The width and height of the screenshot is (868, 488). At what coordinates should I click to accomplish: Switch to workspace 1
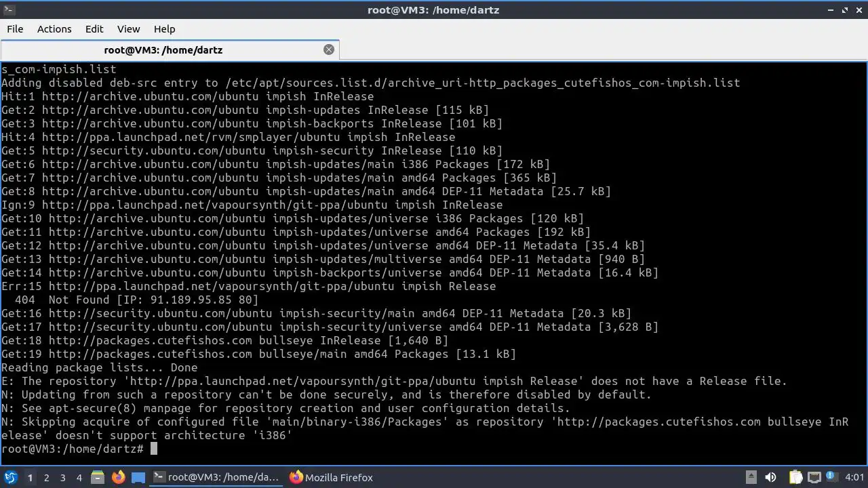30,478
